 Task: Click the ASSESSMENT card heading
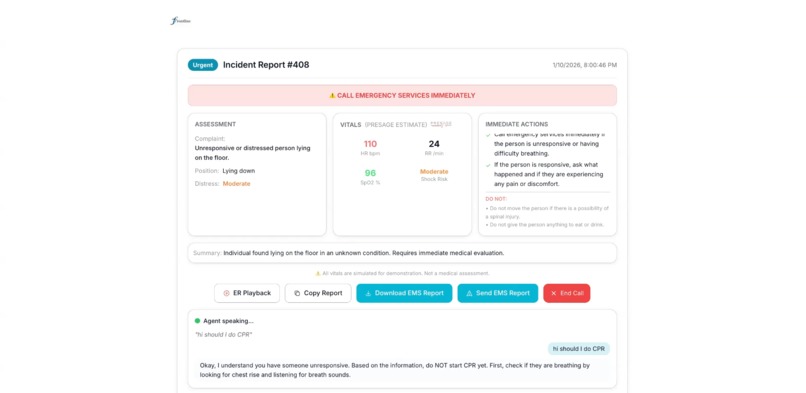click(215, 124)
